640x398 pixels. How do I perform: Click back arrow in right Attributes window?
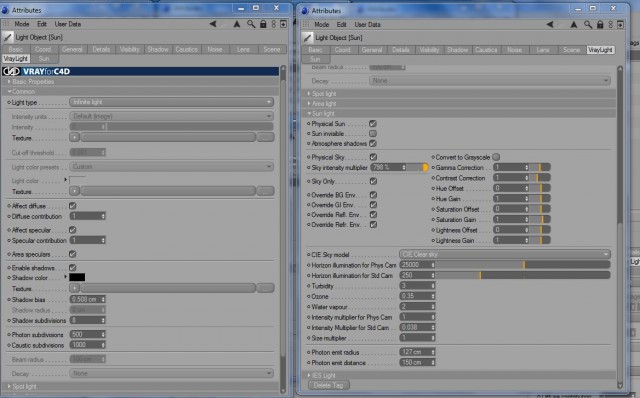tap(550, 24)
